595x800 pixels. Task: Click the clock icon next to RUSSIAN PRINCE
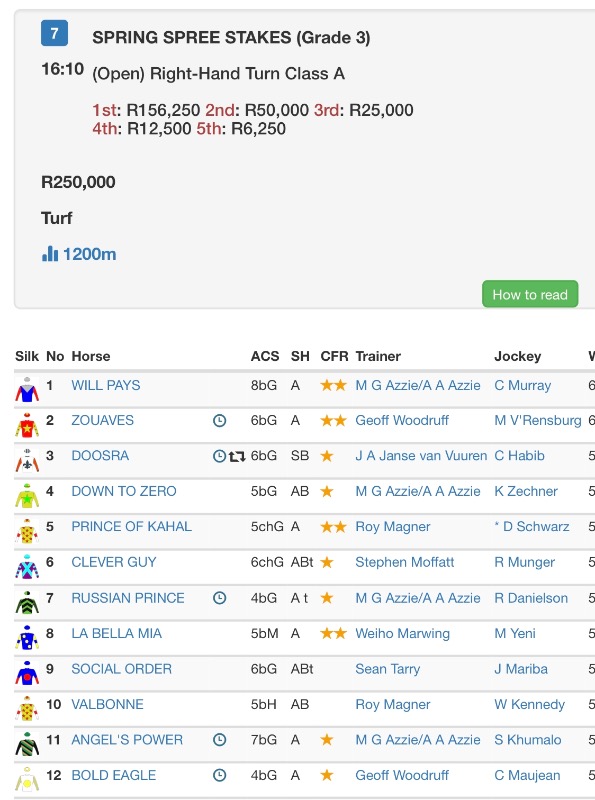tap(219, 598)
